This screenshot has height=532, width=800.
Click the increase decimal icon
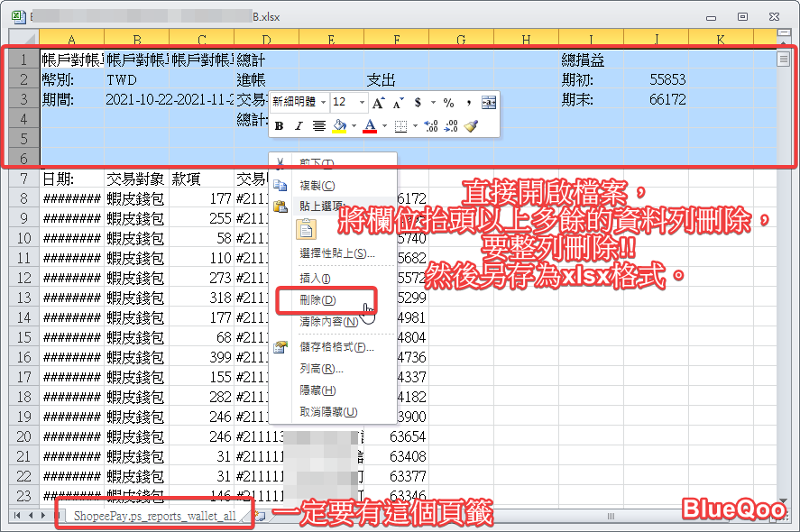[x=430, y=126]
